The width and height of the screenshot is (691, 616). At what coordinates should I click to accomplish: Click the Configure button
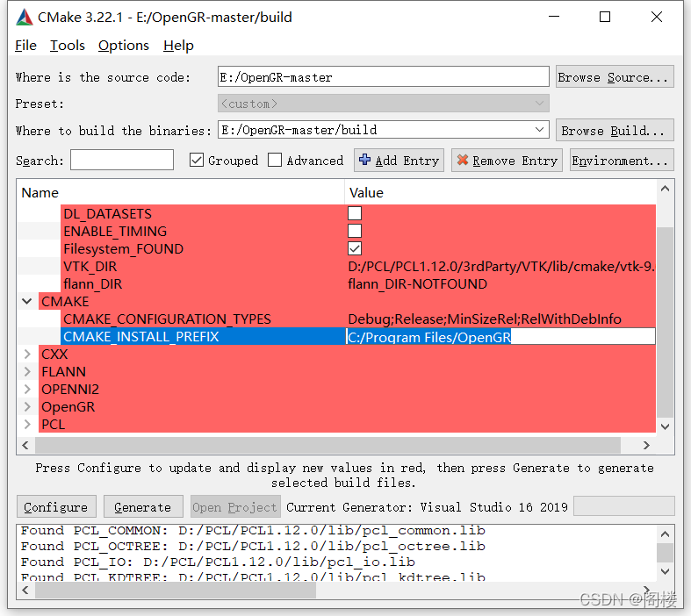(x=56, y=507)
